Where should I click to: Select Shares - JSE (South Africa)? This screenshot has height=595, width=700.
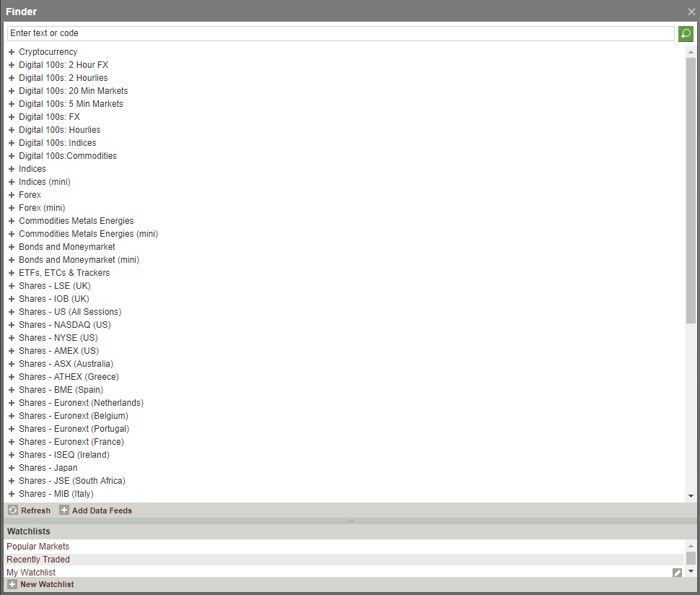coord(72,481)
